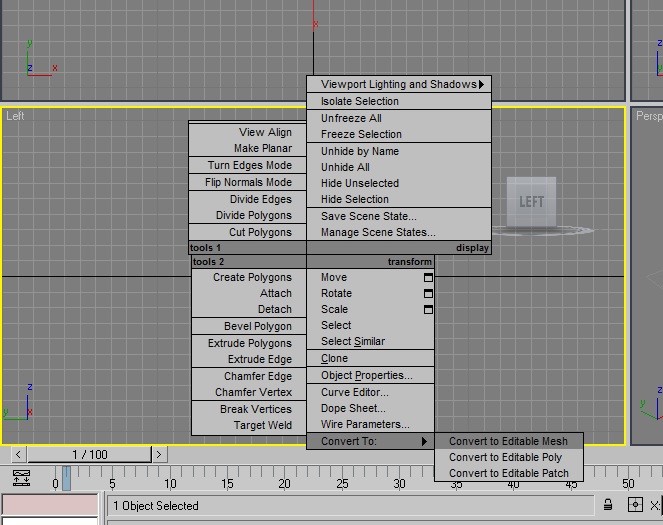Open Wire Parameters...

point(370,424)
